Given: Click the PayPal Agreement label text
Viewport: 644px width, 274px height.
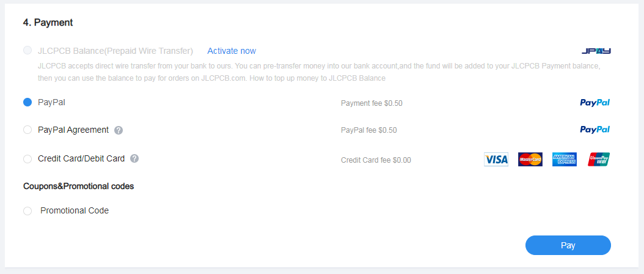Looking at the screenshot, I should [x=73, y=130].
